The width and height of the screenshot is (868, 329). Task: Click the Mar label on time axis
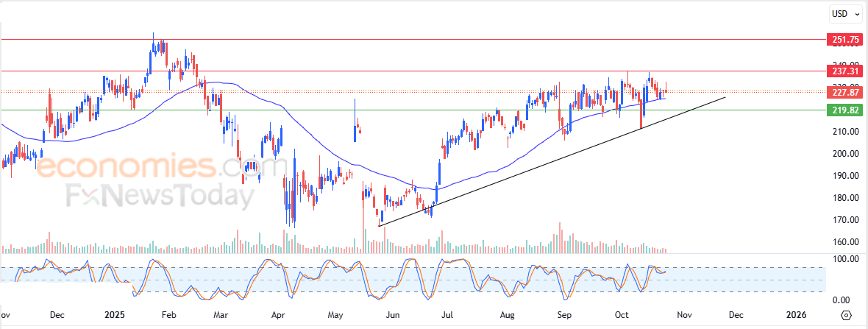[221, 315]
